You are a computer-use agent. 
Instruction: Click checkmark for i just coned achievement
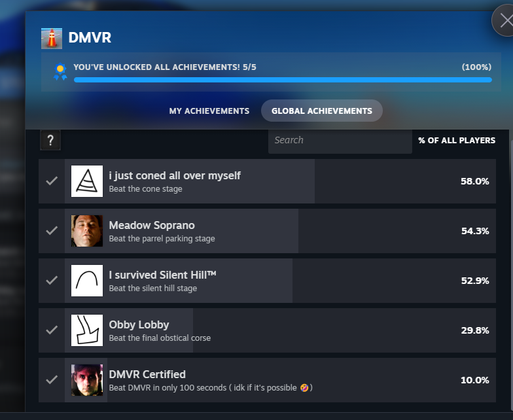coord(52,181)
